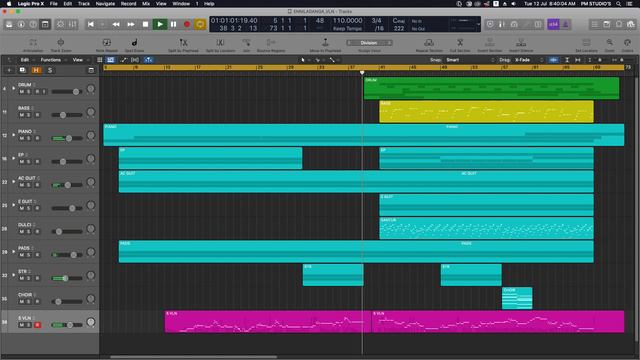Toggle the purple count-in button
The width and height of the screenshot is (640, 360).
[x=553, y=24]
